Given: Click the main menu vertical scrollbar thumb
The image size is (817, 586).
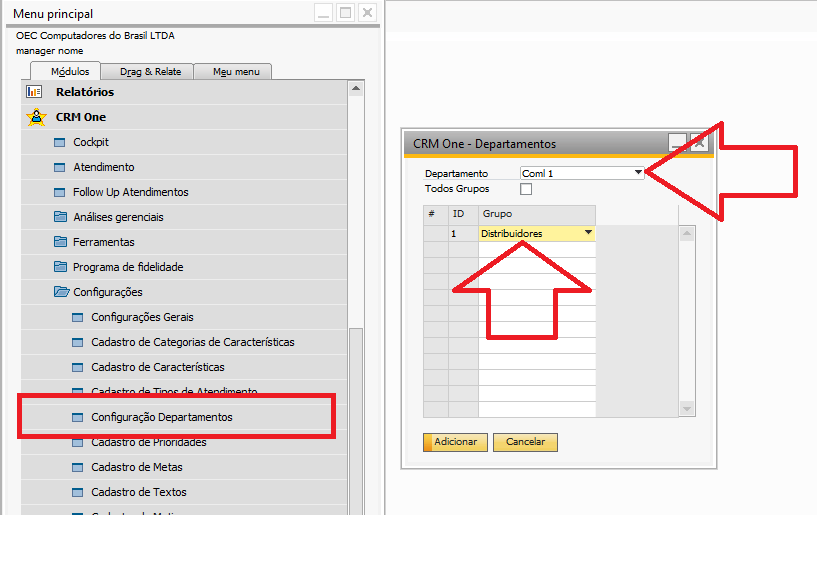Looking at the screenshot, I should 356,420.
